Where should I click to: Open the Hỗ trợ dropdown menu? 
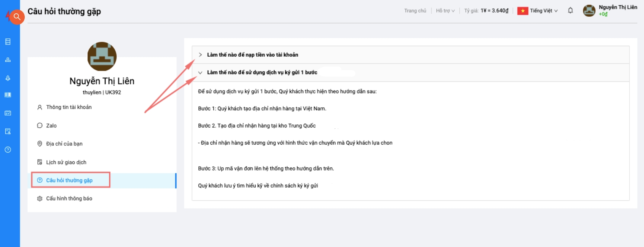coord(445,11)
